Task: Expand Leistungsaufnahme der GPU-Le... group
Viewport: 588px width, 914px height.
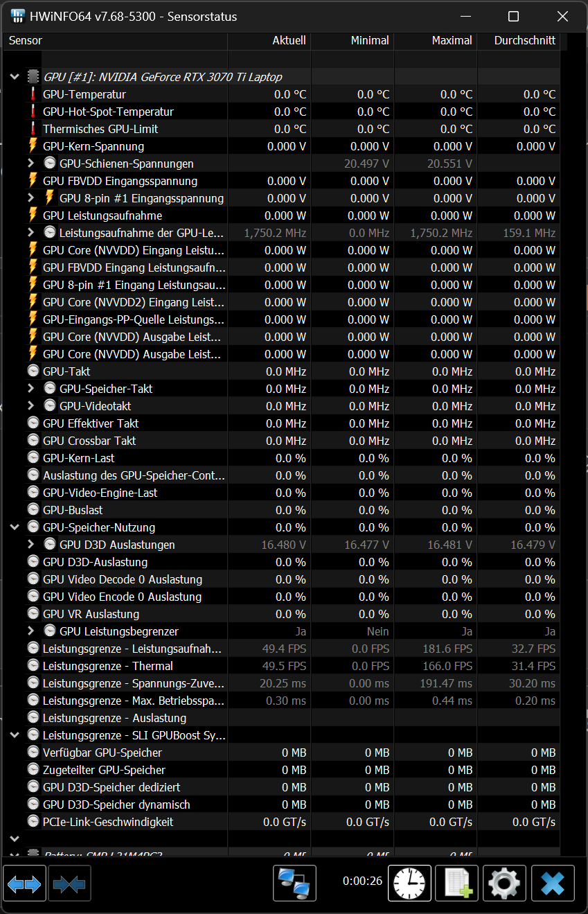Action: tap(30, 233)
